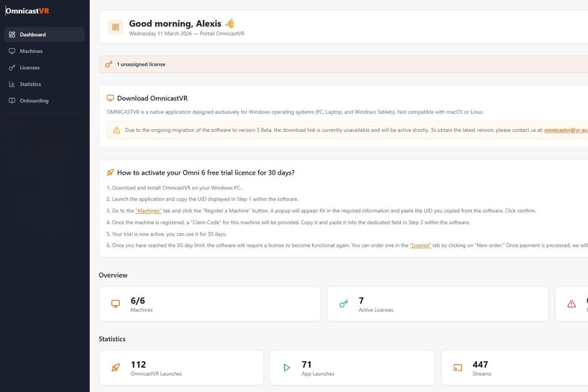Click the warning triangle in download notice
The height and width of the screenshot is (392, 588).
117,130
